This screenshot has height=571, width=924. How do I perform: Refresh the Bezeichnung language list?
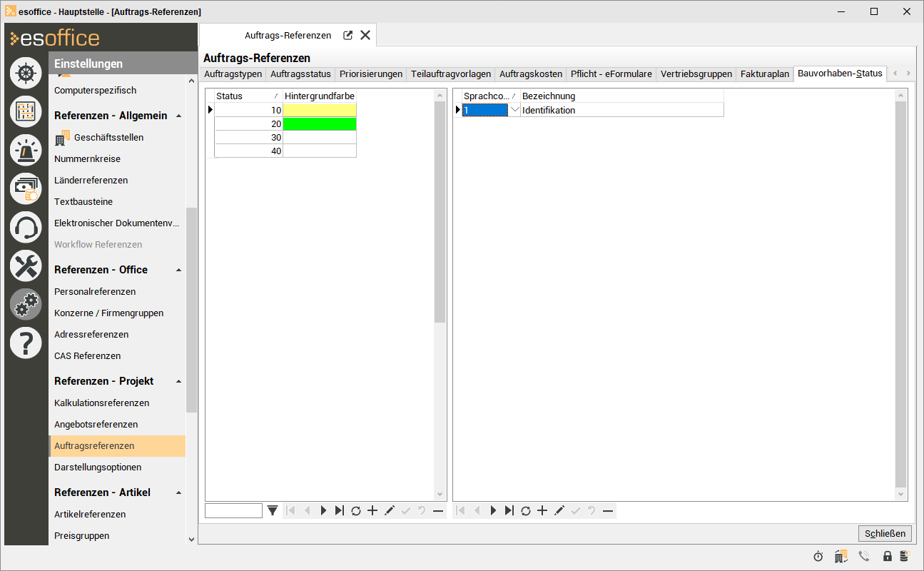click(x=526, y=510)
